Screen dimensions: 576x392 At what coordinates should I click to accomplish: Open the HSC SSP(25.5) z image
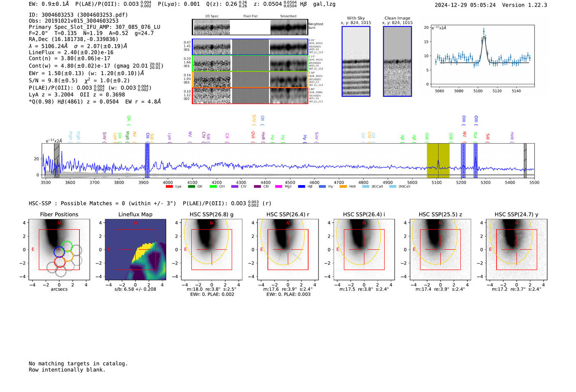click(440, 250)
